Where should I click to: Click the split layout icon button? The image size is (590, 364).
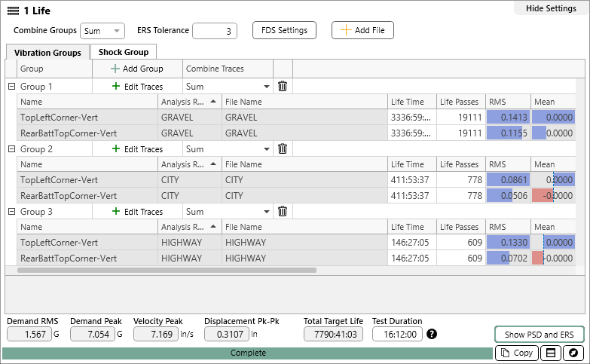(552, 353)
